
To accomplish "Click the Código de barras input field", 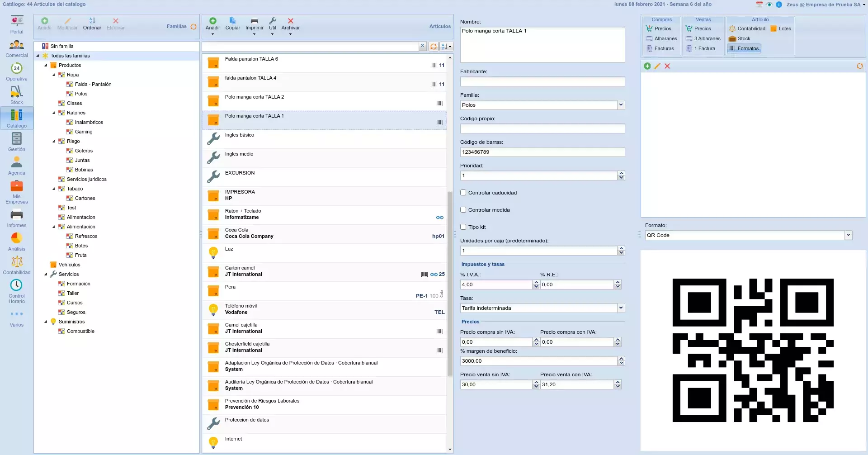I will [x=542, y=152].
